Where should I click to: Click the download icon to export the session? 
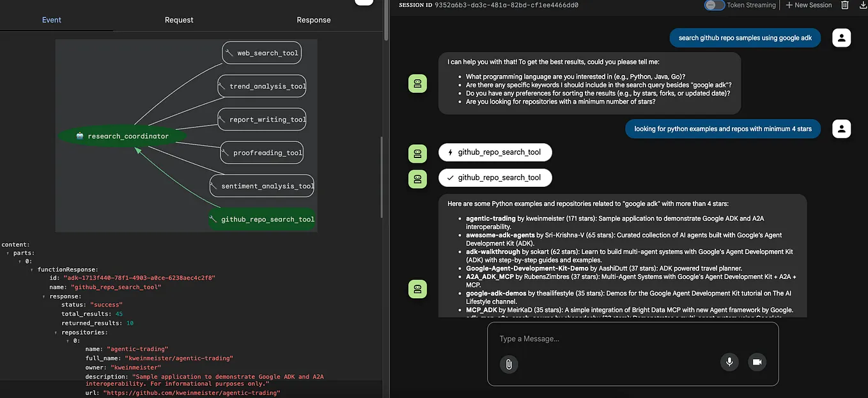point(862,5)
